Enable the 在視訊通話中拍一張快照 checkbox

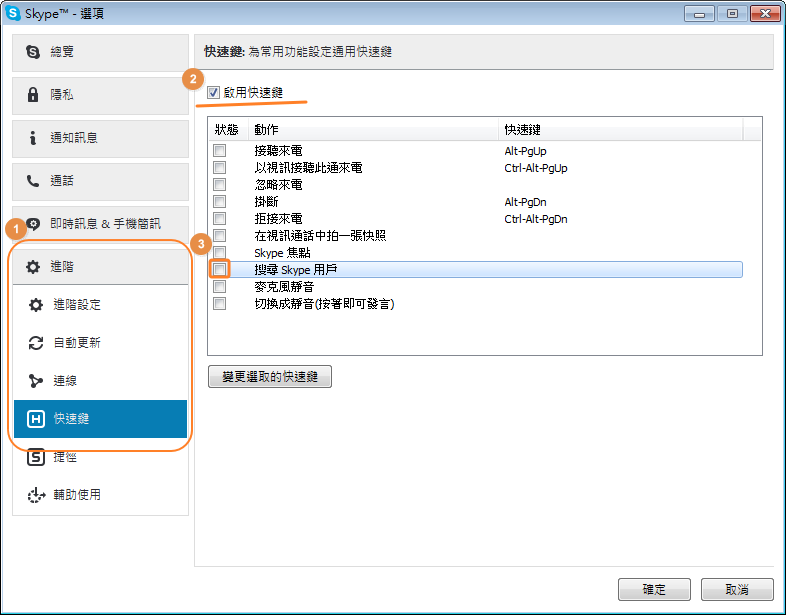[x=220, y=236]
